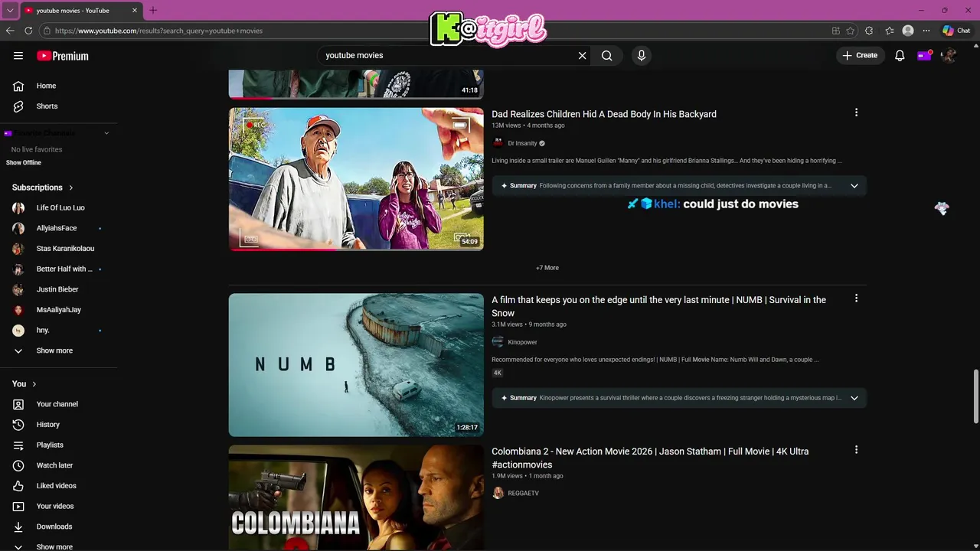Viewport: 980px width, 551px height.
Task: Open the YouTube account avatar menu
Action: [x=949, y=55]
